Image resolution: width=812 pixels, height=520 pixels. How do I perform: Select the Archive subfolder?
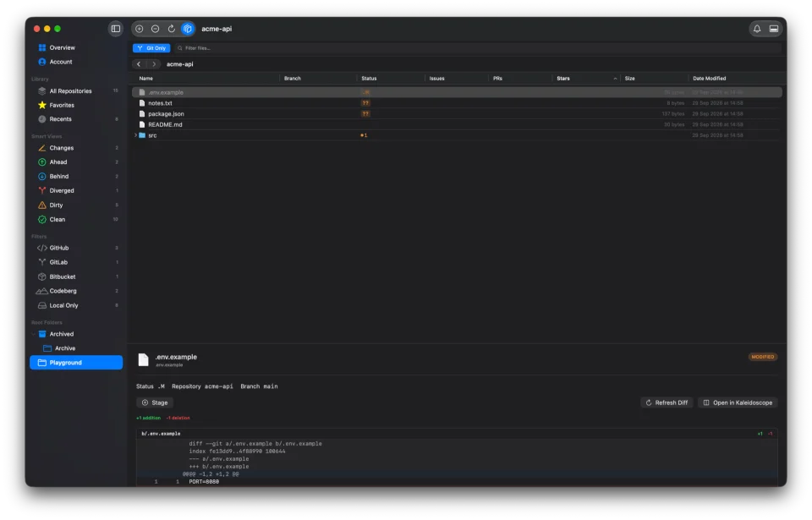click(75, 348)
